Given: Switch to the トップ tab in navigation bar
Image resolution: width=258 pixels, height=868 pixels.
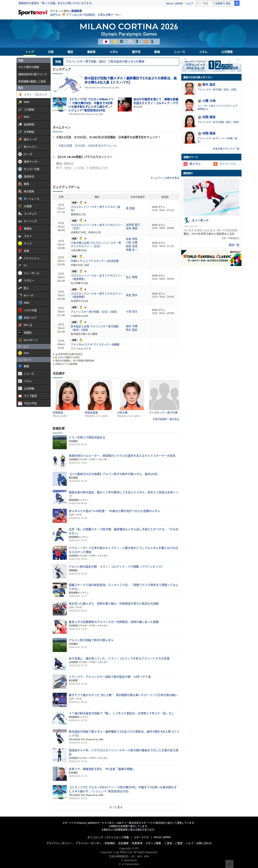Looking at the screenshot, I should tap(30, 52).
